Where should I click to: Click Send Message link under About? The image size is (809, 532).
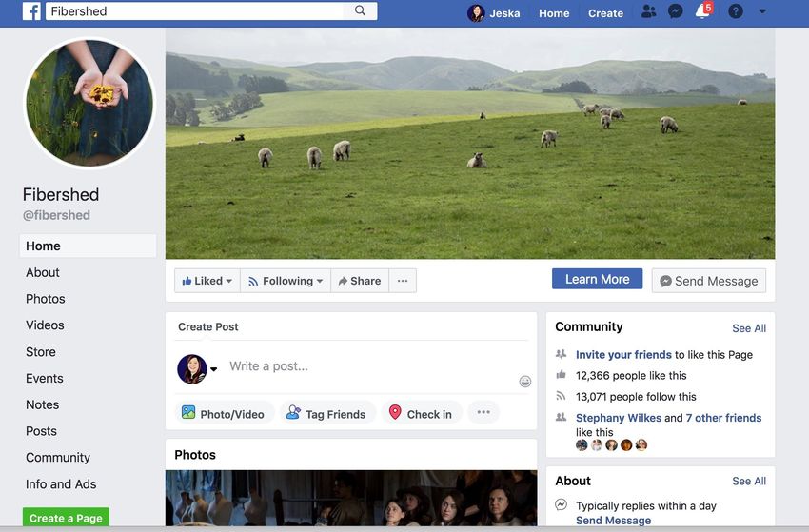(613, 521)
